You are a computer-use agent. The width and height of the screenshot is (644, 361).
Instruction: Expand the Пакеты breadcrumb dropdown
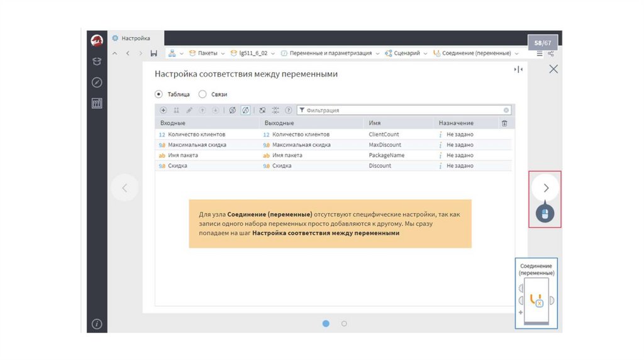[223, 53]
